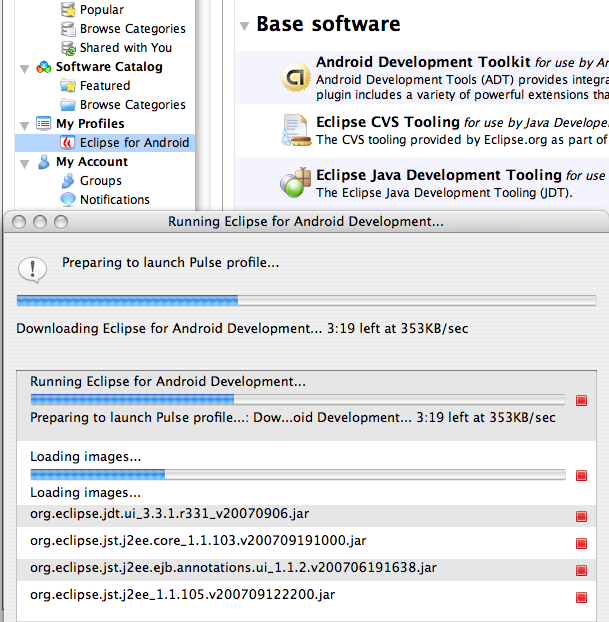
Task: Collapse the My Account tree node
Action: coord(25,164)
